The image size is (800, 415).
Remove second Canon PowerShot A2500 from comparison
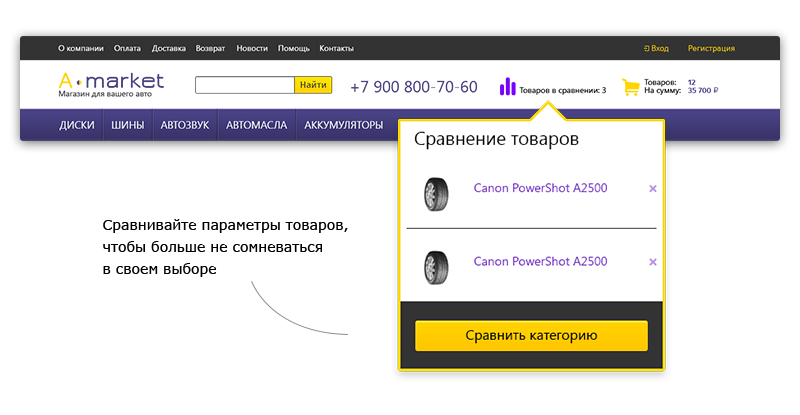[x=653, y=262]
